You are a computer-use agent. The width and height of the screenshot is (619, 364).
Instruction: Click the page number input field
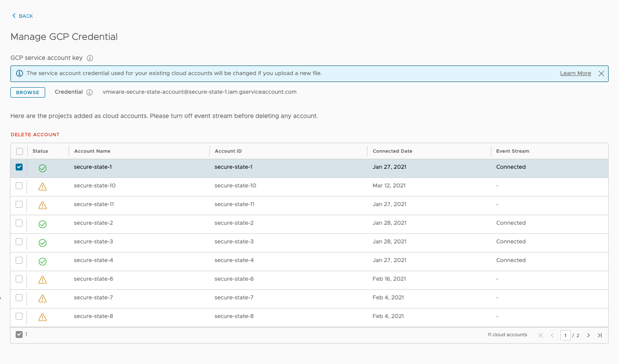tap(566, 335)
